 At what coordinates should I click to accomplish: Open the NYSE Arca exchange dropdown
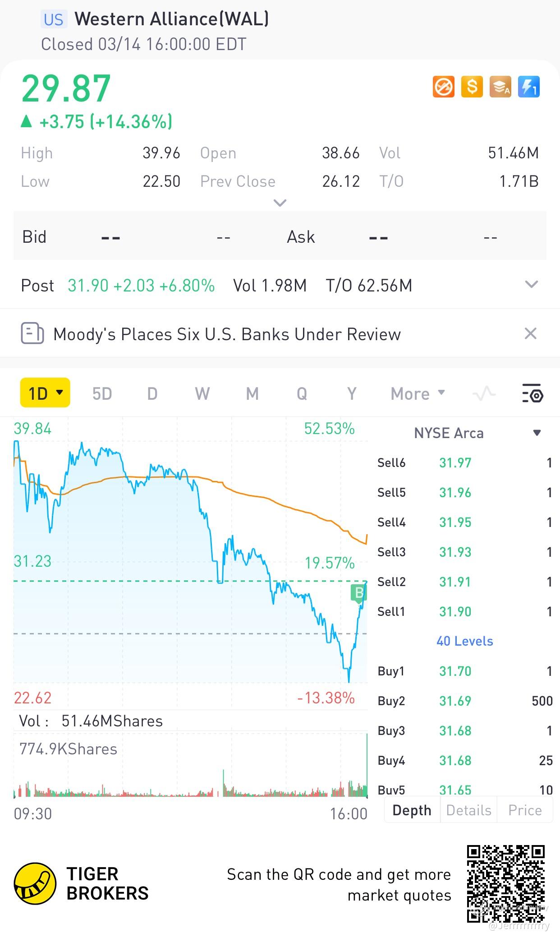[537, 433]
